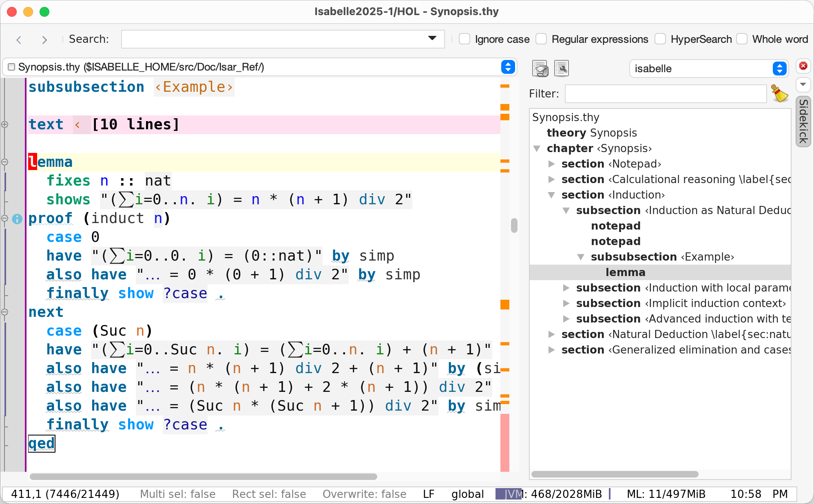Expand the section Notepad tree node
The width and height of the screenshot is (814, 504).
point(551,164)
